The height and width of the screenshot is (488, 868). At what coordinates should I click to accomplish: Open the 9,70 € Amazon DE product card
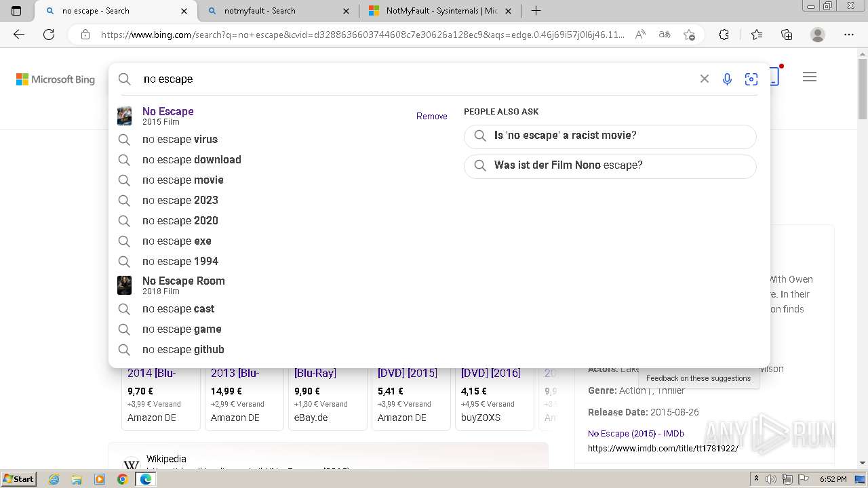click(x=161, y=399)
